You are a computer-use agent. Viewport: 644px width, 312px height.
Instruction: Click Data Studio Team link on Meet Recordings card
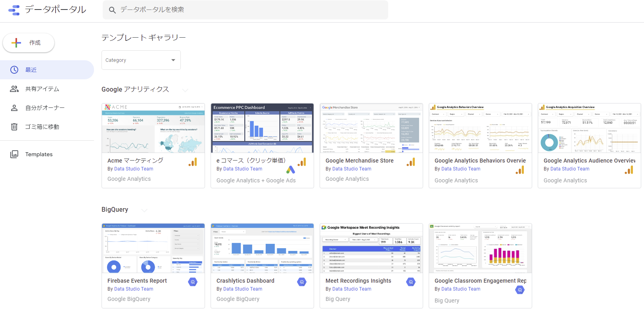click(352, 289)
